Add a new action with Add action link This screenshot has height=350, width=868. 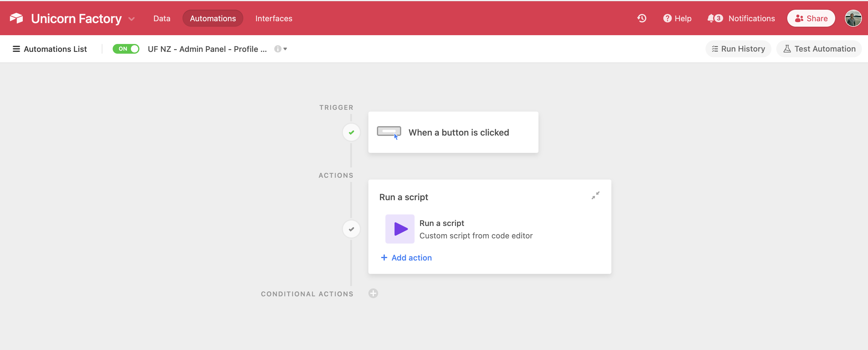pos(406,257)
